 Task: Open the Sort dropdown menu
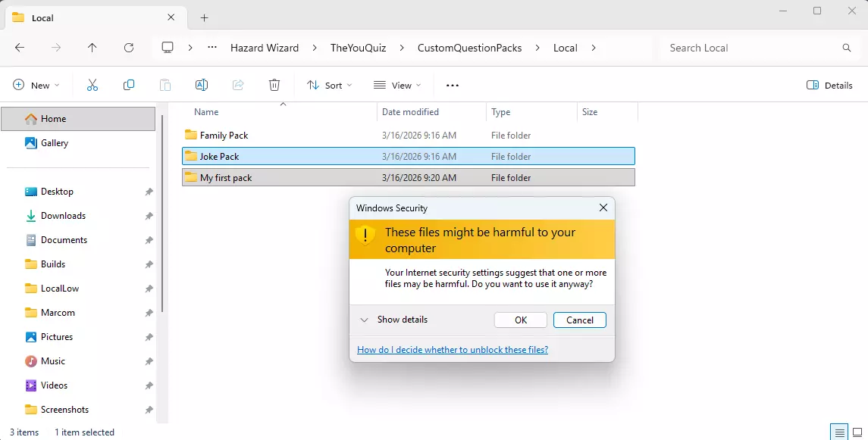[329, 86]
